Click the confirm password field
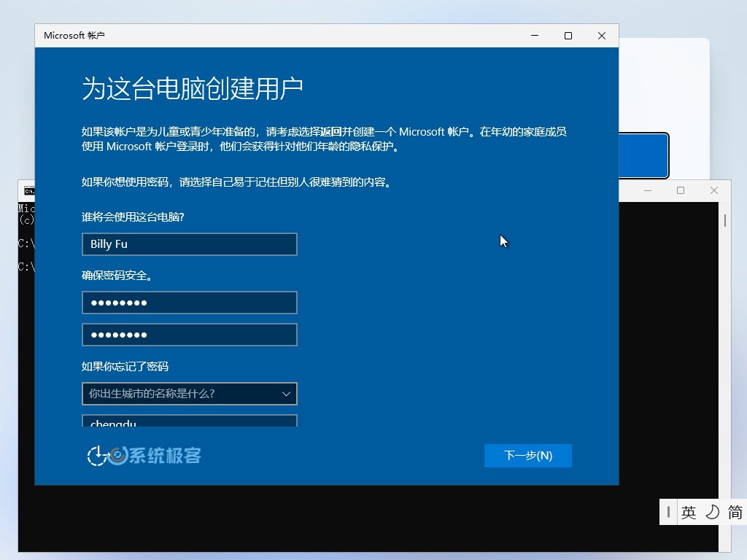This screenshot has width=747, height=560. click(x=190, y=335)
